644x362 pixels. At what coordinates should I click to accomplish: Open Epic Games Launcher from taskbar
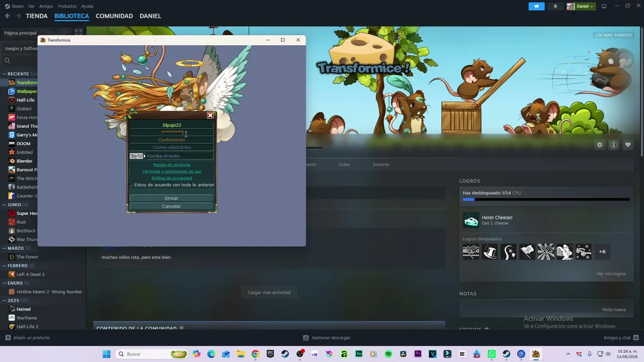pyautogui.click(x=270, y=354)
